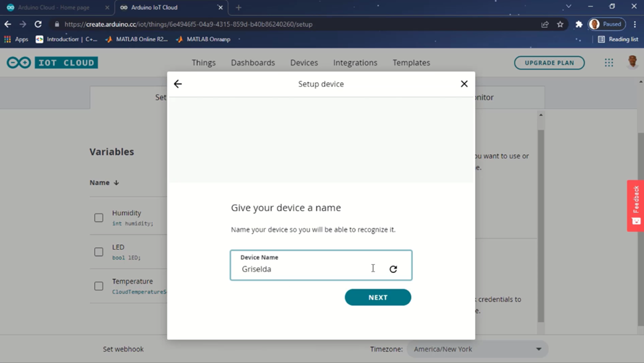Image resolution: width=644 pixels, height=363 pixels.
Task: Tick the LED variable checkbox
Action: (99, 252)
